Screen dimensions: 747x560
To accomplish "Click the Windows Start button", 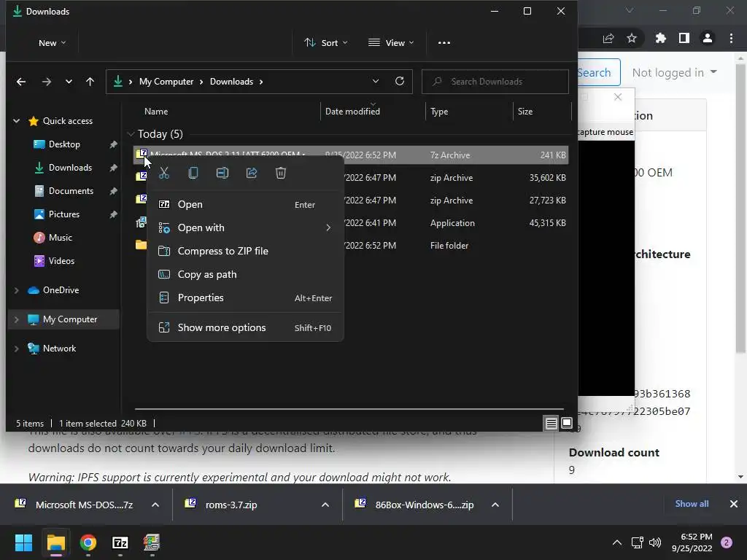I will point(23,542).
